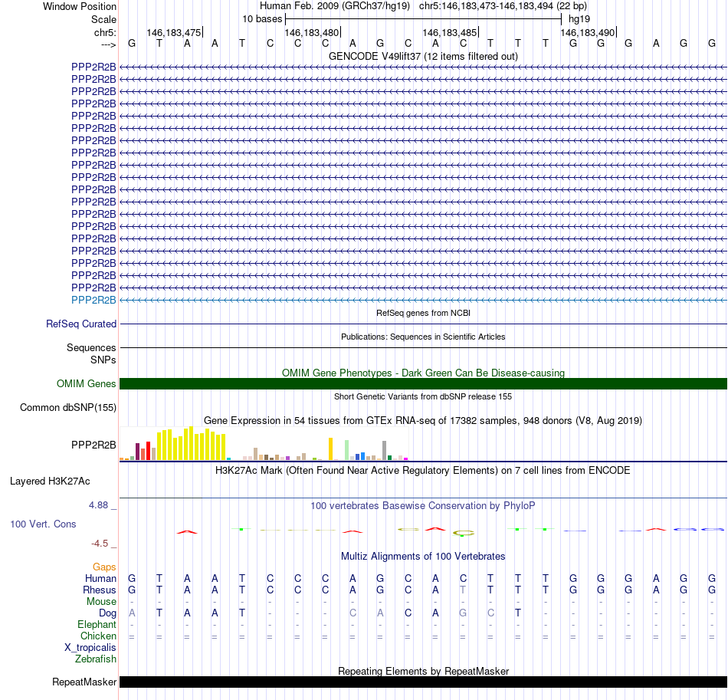The height and width of the screenshot is (700, 728).
Task: Click the lone golden-orange GTEx bar
Action: pos(330,449)
